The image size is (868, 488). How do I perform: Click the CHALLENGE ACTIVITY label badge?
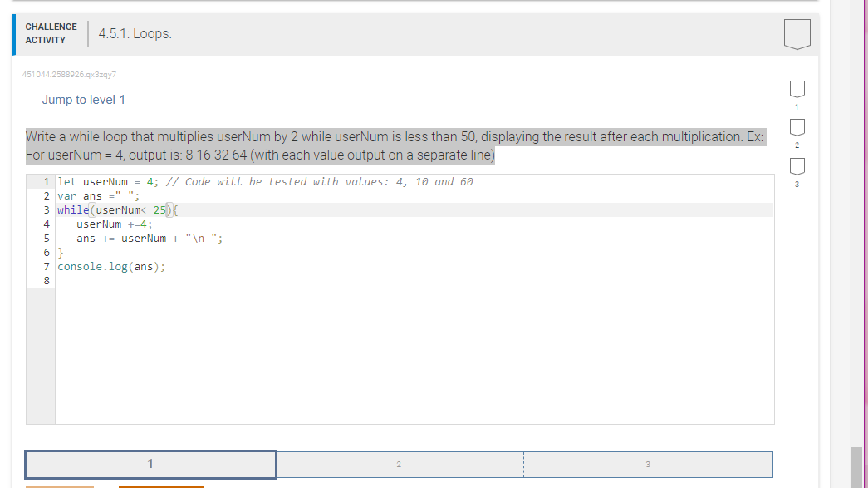[51, 33]
